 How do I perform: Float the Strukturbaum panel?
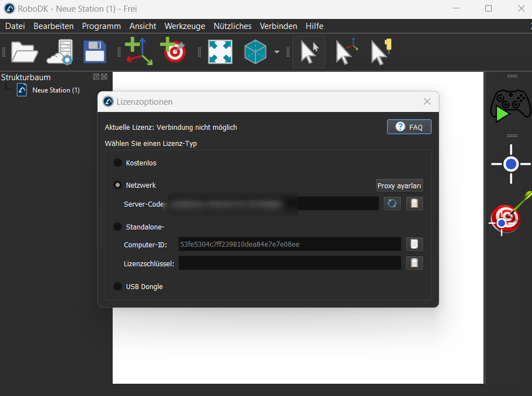(x=96, y=76)
